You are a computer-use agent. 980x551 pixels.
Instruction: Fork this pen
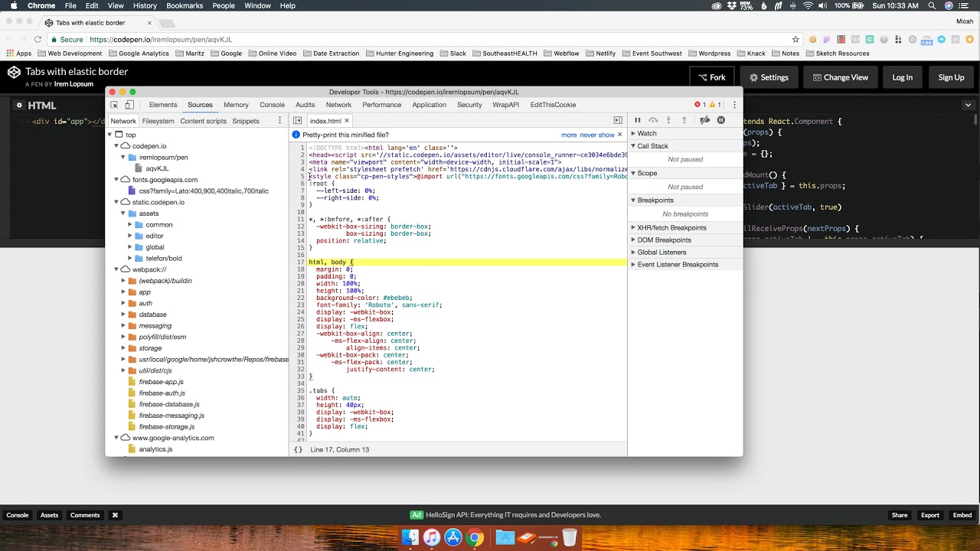(712, 77)
